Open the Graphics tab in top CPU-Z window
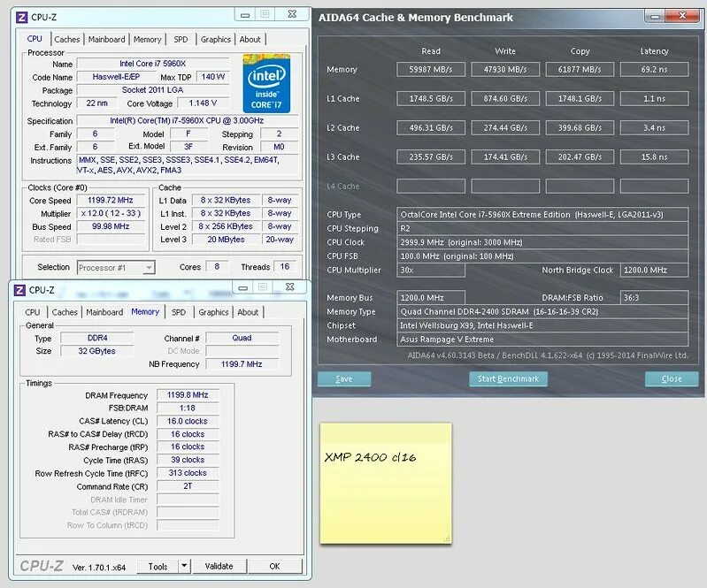 click(x=216, y=39)
